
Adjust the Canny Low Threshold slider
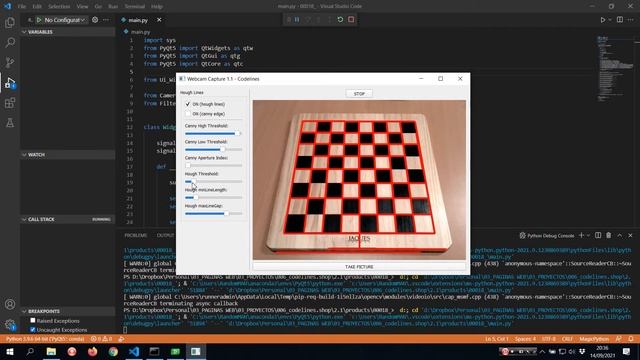coord(213,149)
